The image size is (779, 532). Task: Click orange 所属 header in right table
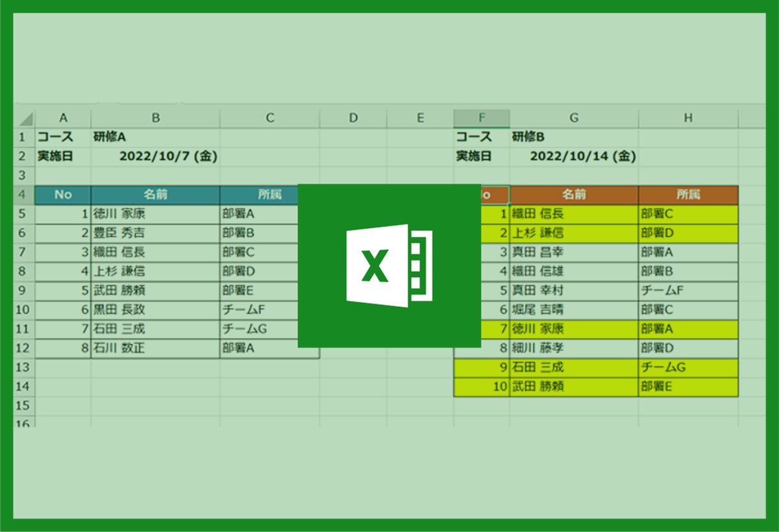pyautogui.click(x=688, y=195)
